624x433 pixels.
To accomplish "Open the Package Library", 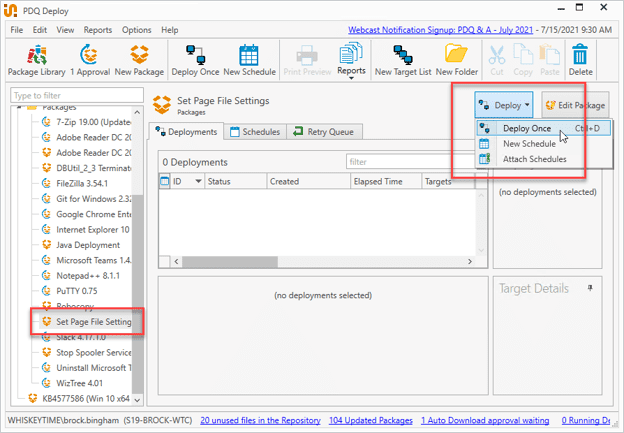I will (x=37, y=60).
